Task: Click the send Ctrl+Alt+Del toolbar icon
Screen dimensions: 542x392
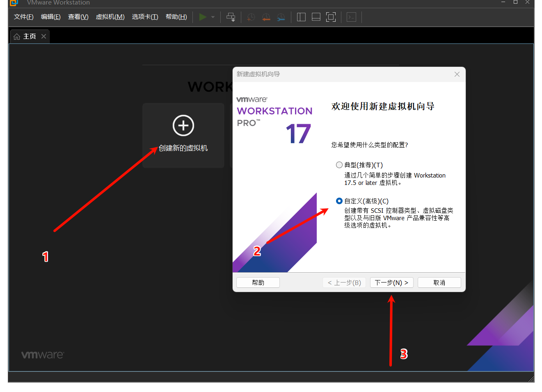Action: pos(231,17)
